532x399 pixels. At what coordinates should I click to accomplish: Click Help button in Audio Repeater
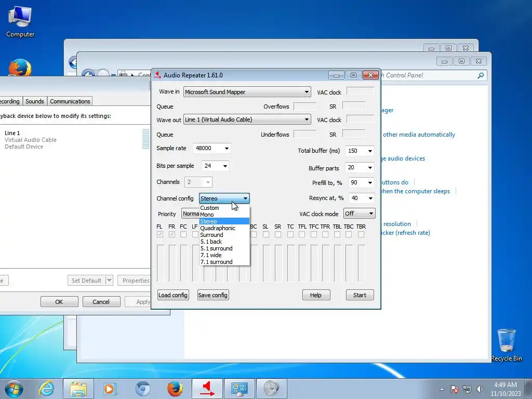pos(316,295)
